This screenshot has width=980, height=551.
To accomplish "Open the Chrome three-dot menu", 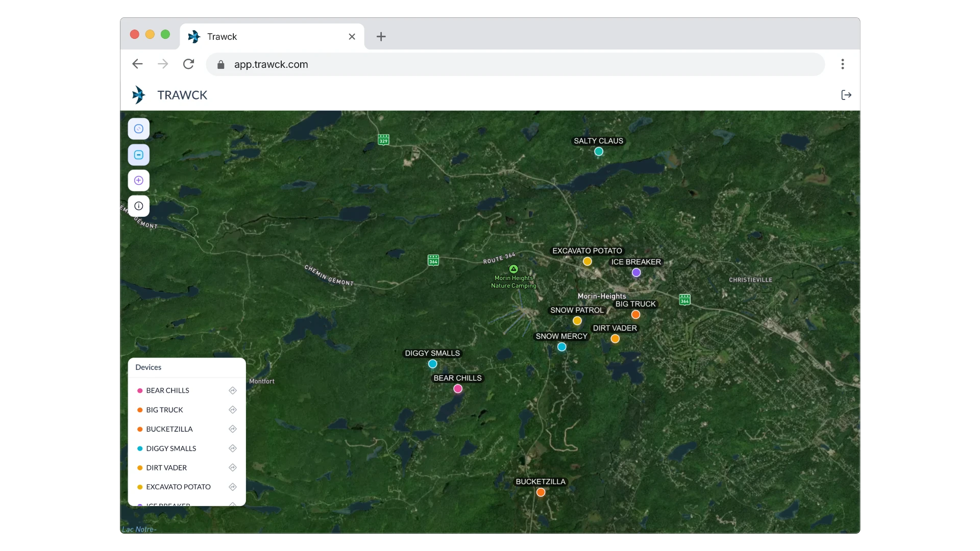I will point(843,64).
